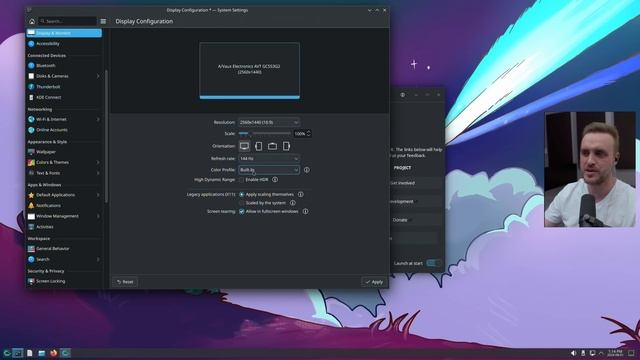Expand Wi-Fi & Internet submenu arrow

[98, 119]
